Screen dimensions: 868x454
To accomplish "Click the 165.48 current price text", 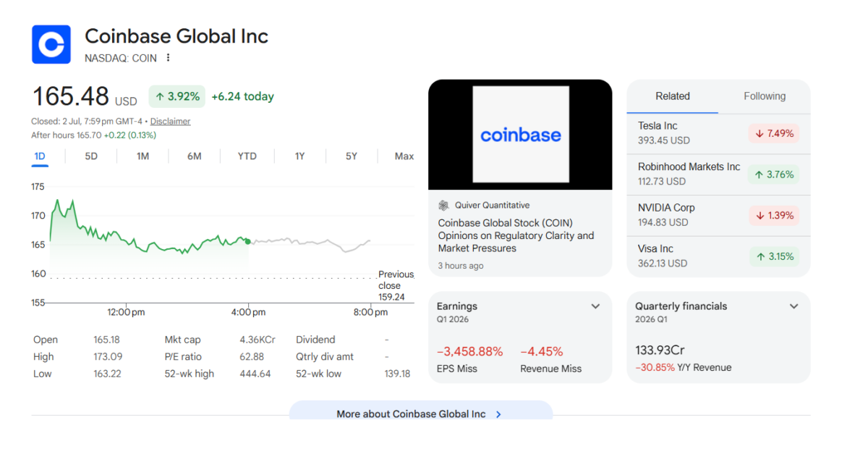I will (70, 97).
